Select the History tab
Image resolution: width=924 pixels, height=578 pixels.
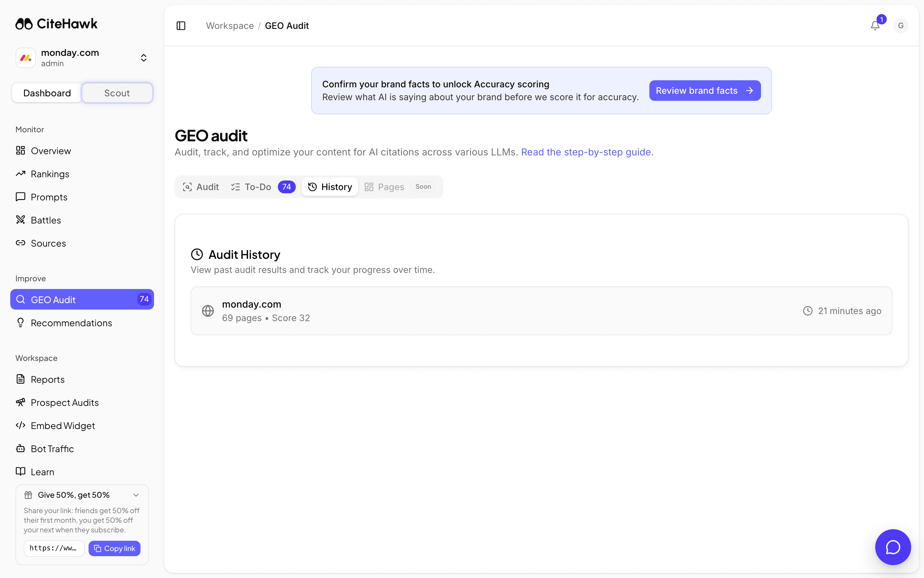tap(330, 187)
